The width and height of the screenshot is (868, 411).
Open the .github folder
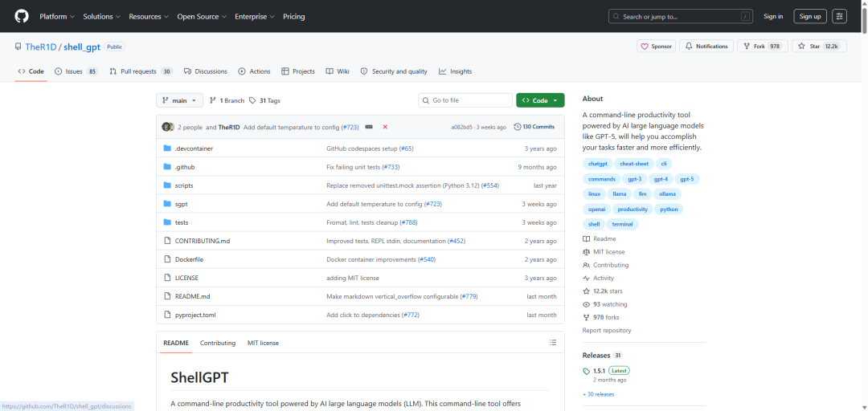pyautogui.click(x=185, y=167)
